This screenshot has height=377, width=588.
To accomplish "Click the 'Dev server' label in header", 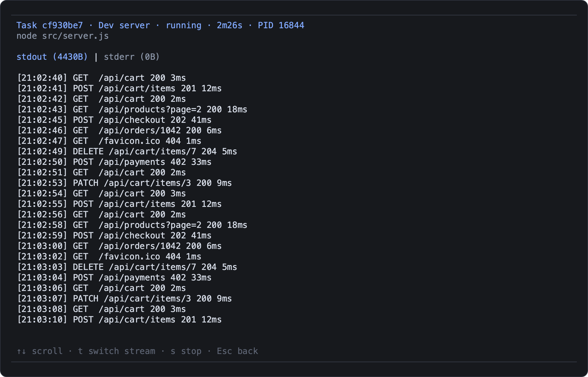I will pyautogui.click(x=124, y=25).
